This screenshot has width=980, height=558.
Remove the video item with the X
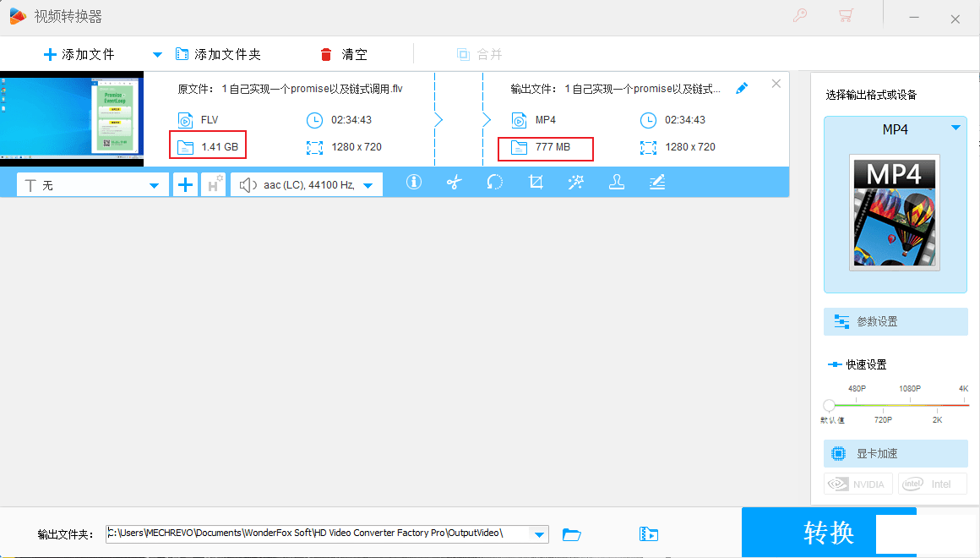pos(776,83)
